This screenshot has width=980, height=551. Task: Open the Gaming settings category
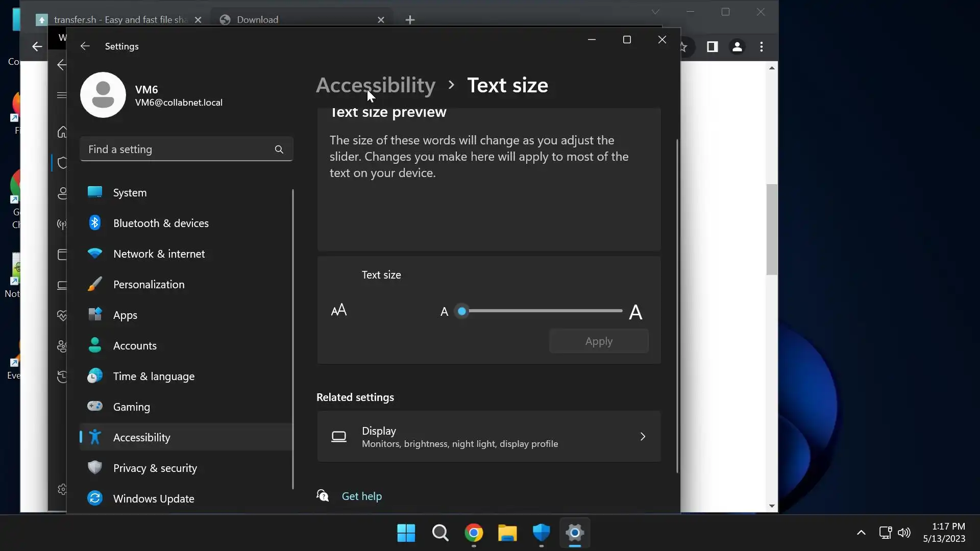[131, 407]
